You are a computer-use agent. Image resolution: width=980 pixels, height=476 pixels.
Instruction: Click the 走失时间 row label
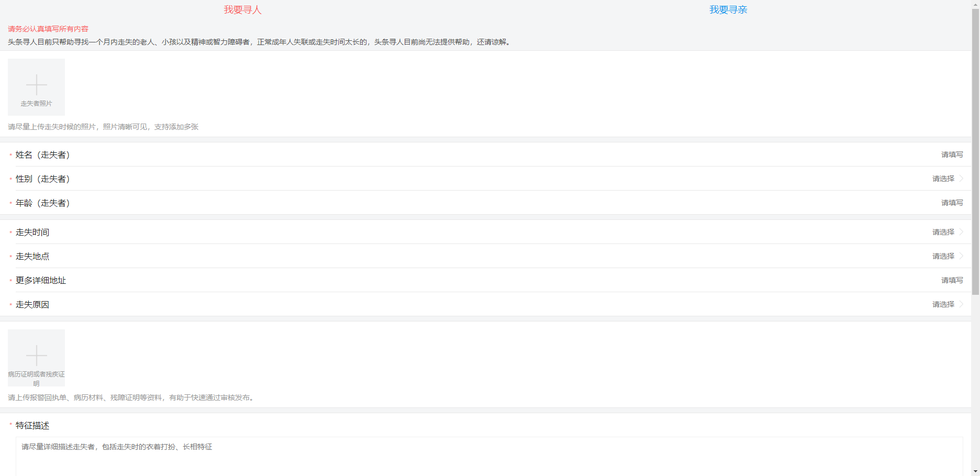32,232
